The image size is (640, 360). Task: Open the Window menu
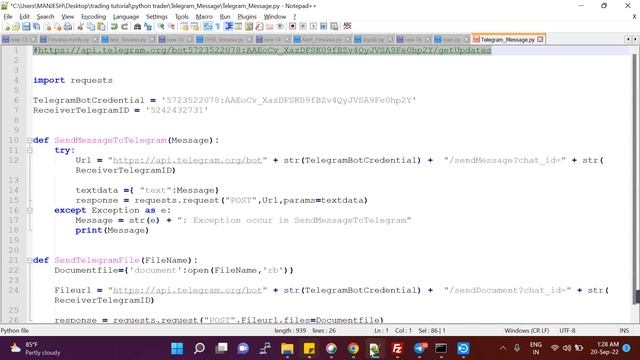275,17
